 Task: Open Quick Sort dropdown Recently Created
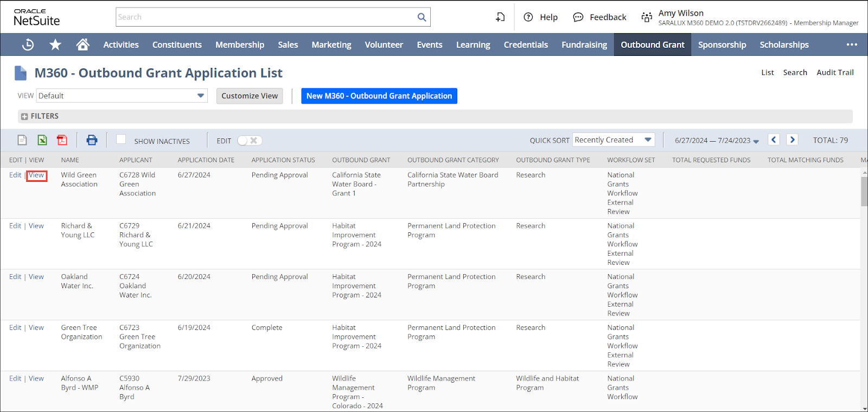tap(613, 140)
